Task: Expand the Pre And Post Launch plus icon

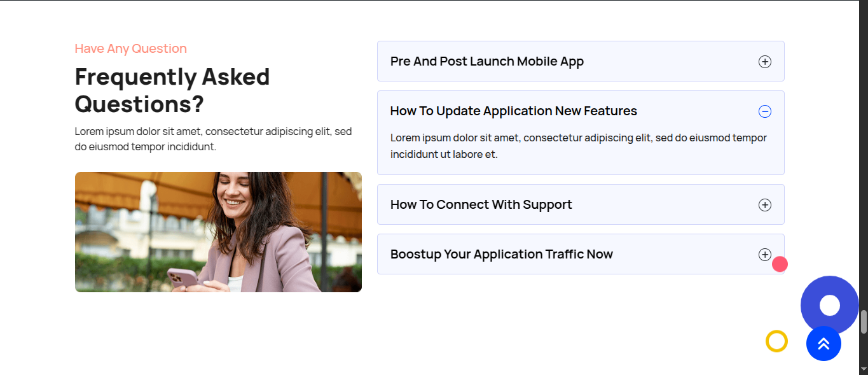Action: click(765, 62)
